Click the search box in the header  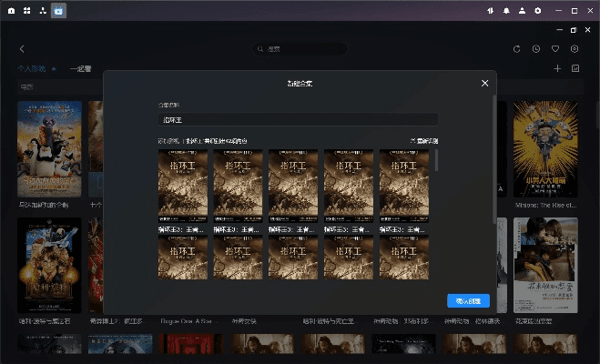coord(300,49)
